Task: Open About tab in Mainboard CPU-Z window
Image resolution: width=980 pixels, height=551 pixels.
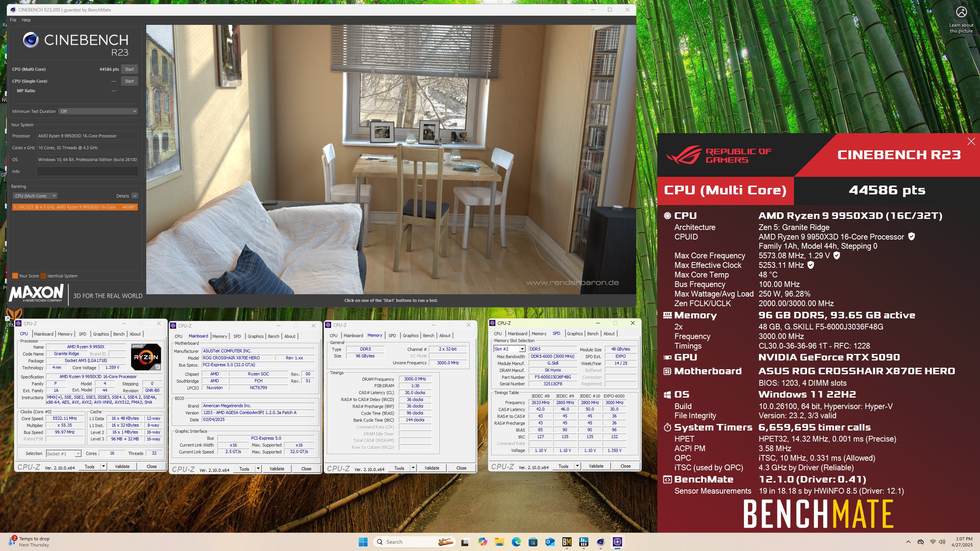Action: point(290,336)
